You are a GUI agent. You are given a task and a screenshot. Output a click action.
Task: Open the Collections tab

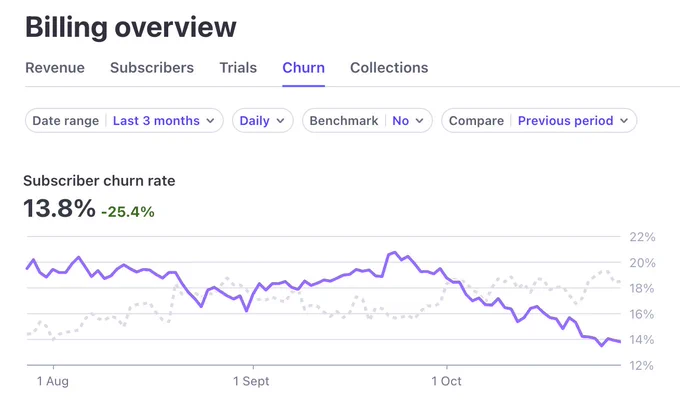click(x=389, y=68)
